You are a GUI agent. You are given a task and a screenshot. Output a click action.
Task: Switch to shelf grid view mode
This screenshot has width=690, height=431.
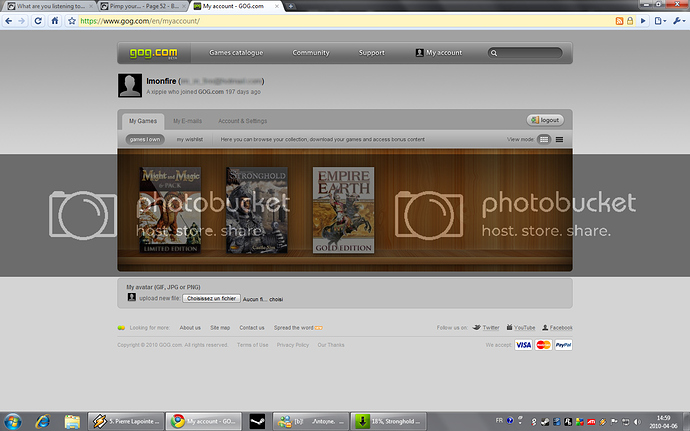(544, 140)
